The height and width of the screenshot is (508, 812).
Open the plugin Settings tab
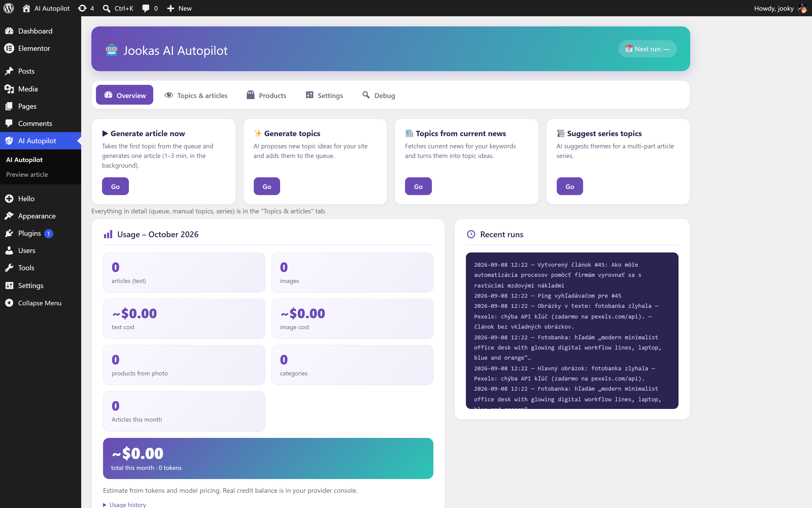click(324, 96)
